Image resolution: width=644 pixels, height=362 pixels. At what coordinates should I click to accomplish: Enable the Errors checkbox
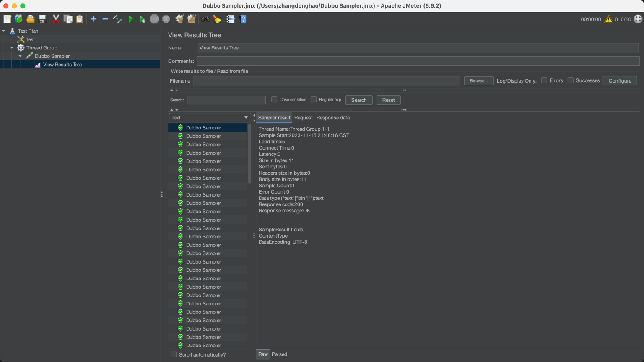click(544, 80)
